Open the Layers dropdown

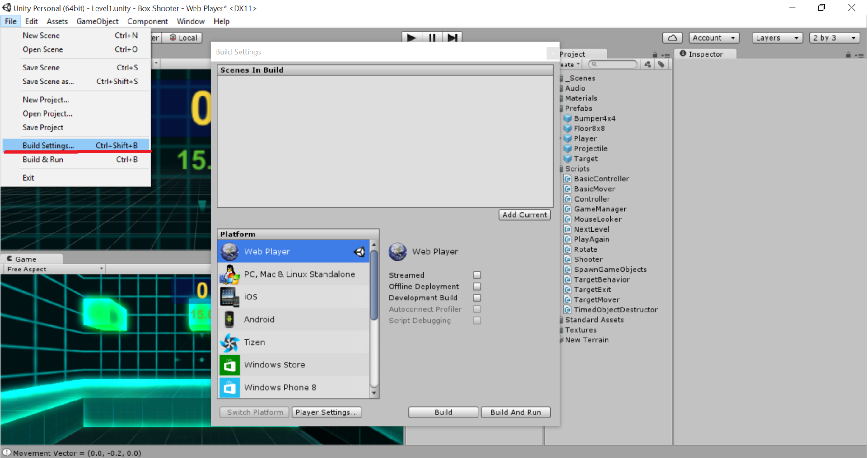coord(778,38)
